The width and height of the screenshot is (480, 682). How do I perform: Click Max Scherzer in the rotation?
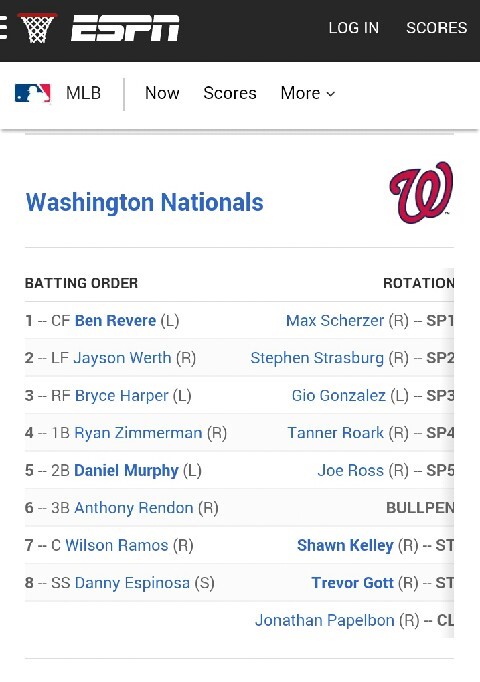coord(335,321)
